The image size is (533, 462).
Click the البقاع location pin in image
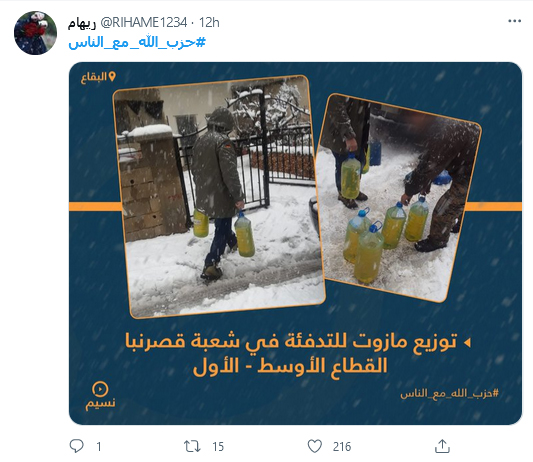[98, 77]
